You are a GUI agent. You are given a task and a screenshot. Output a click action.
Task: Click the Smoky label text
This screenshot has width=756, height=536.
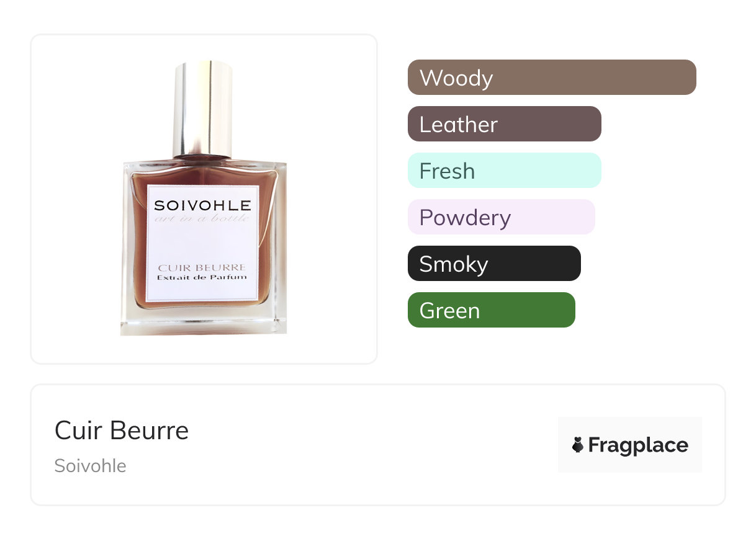tap(454, 265)
